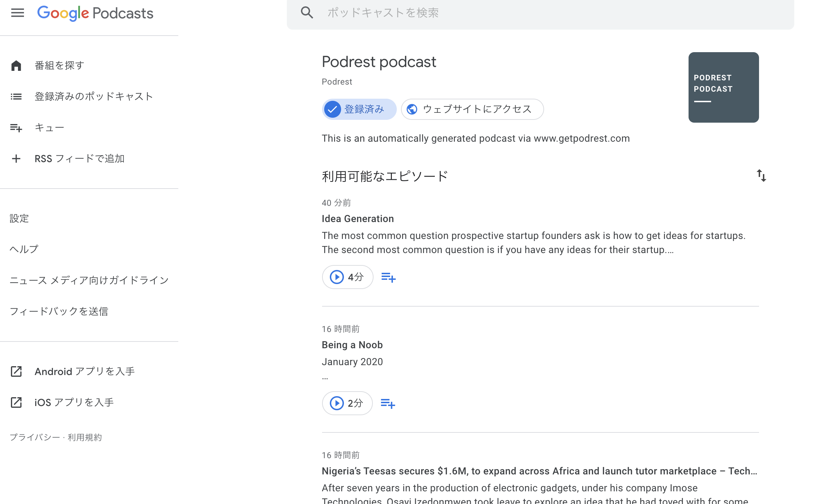Open the hamburger main menu
This screenshot has width=814, height=504.
[x=17, y=13]
